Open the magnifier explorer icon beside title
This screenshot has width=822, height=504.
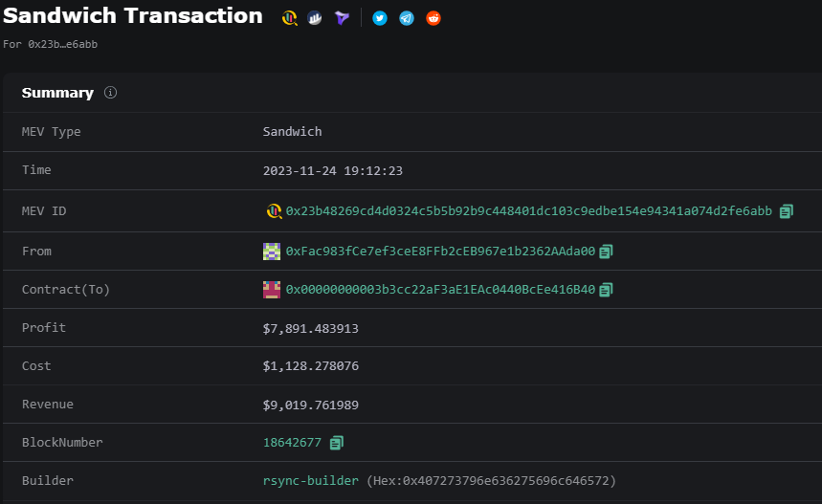point(289,18)
